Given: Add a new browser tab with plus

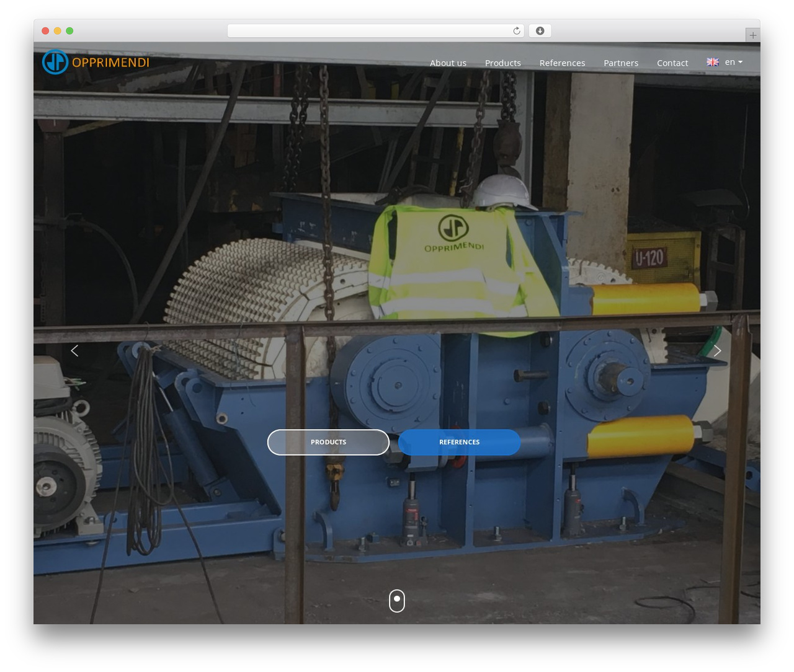Looking at the screenshot, I should (752, 35).
